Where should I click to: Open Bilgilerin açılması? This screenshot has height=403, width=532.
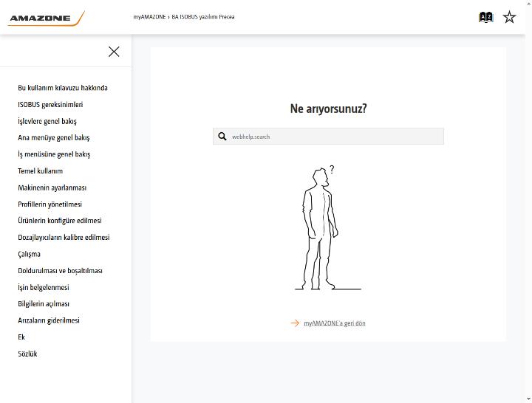click(x=44, y=303)
